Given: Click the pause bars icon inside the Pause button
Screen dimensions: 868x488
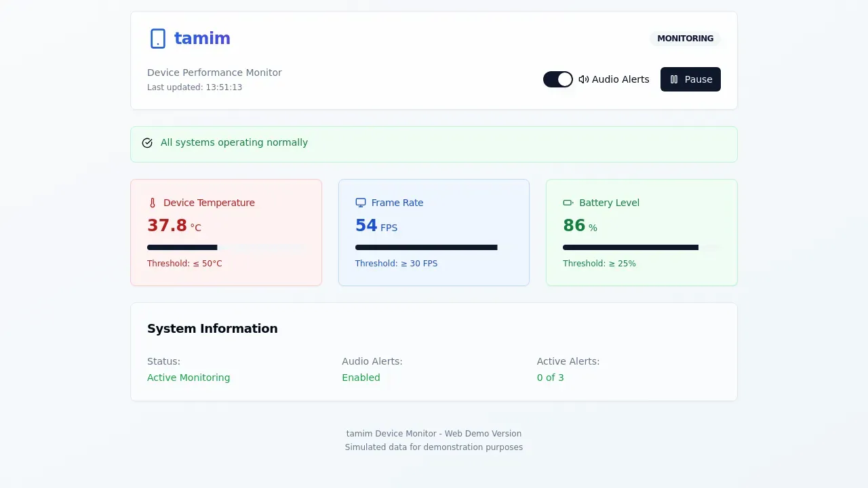Looking at the screenshot, I should (673, 79).
